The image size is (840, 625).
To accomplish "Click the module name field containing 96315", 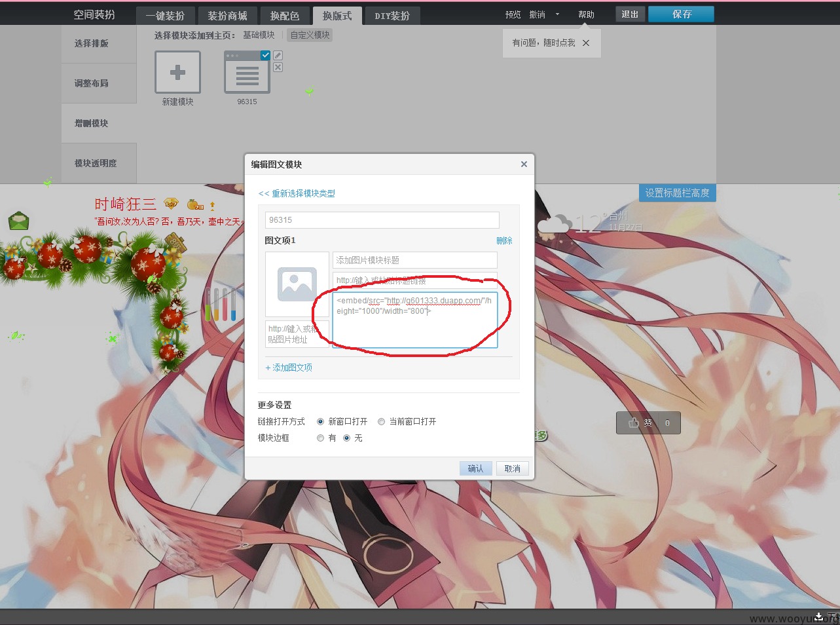I will [382, 220].
